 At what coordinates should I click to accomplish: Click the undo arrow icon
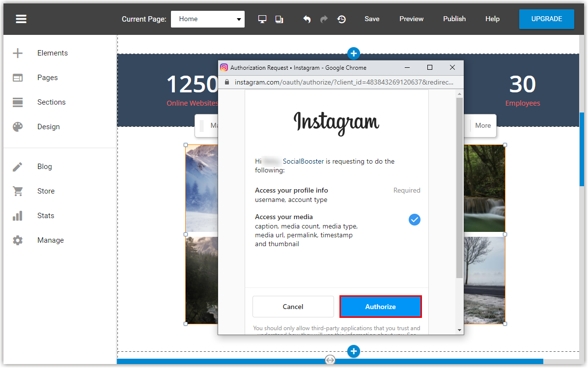[x=307, y=19]
